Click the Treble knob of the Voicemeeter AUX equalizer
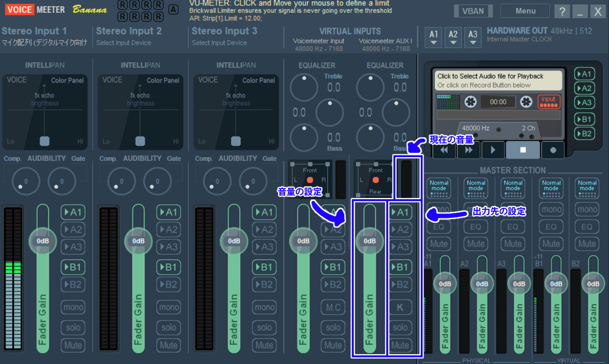 click(x=371, y=87)
